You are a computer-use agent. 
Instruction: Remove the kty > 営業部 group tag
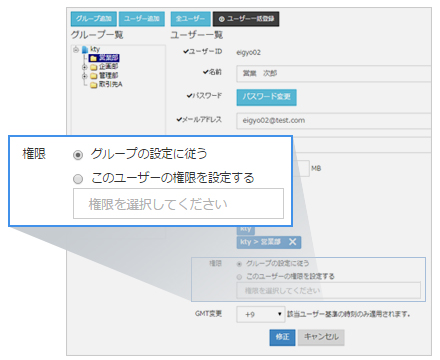click(x=292, y=242)
